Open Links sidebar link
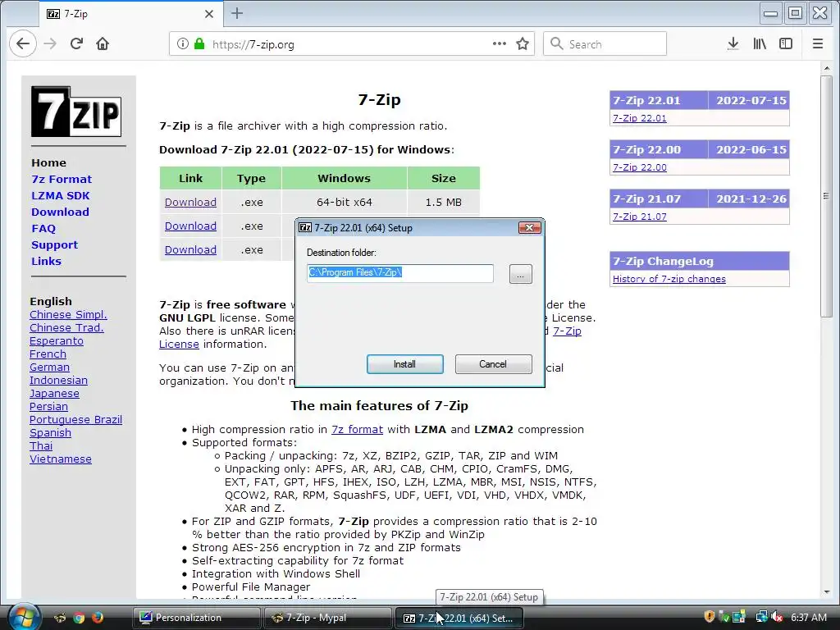 [46, 262]
